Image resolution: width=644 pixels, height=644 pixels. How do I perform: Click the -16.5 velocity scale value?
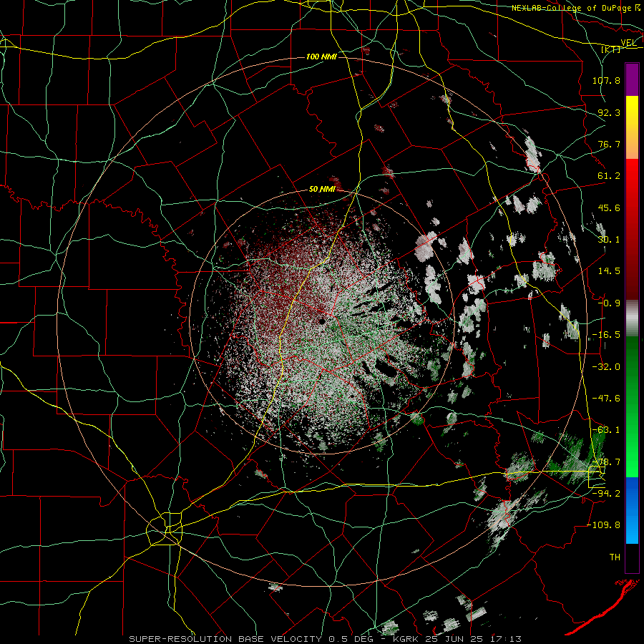coord(606,335)
